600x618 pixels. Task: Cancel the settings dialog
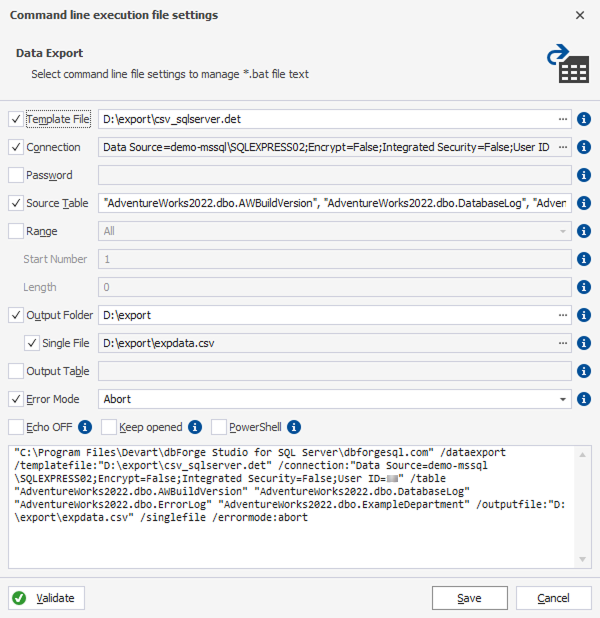[553, 598]
